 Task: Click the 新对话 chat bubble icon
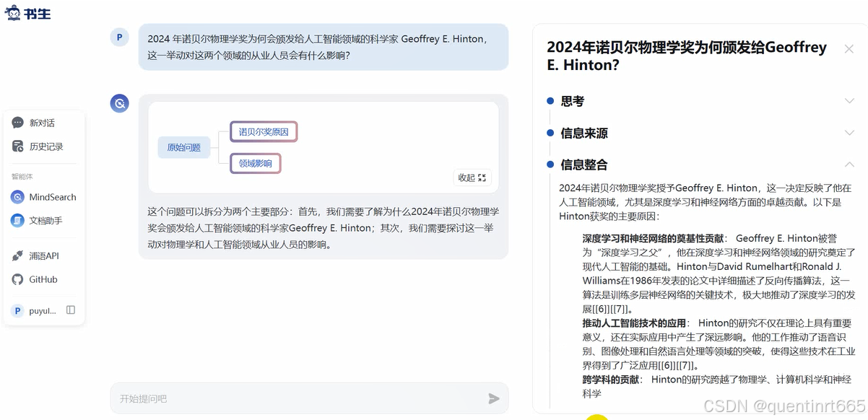click(x=18, y=123)
